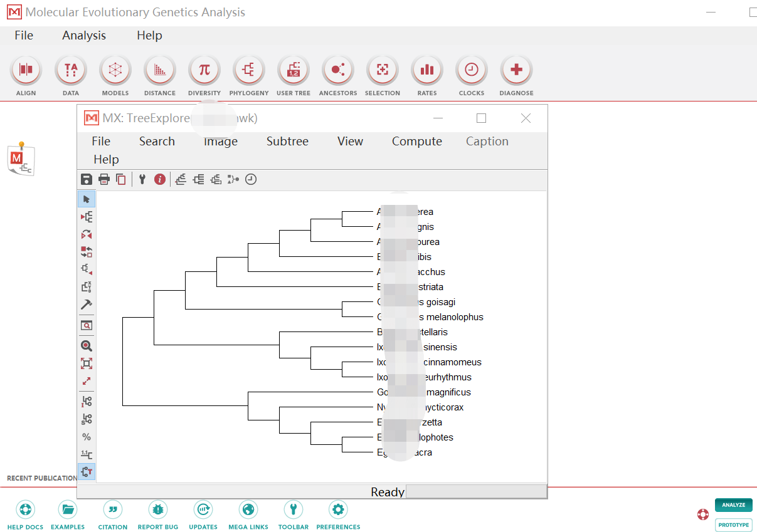Open the TreeExplorer Help menu

coord(106,160)
